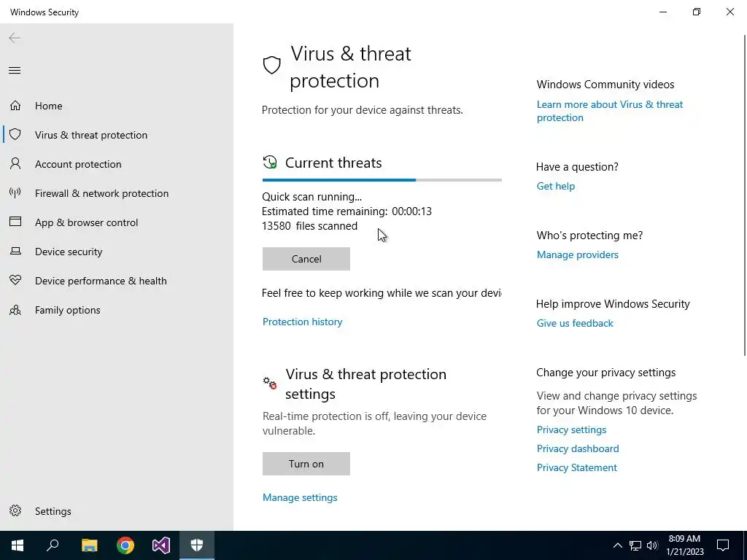
Task: Click the vertical page scrollbar
Action: click(745, 195)
